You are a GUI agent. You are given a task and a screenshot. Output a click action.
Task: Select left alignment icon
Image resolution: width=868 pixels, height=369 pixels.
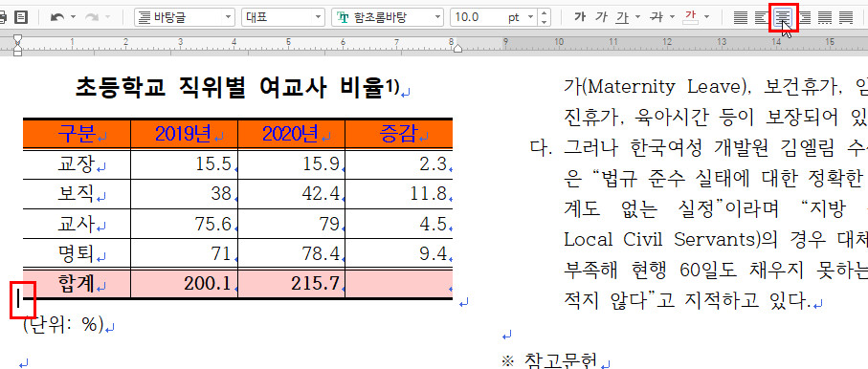(x=761, y=18)
